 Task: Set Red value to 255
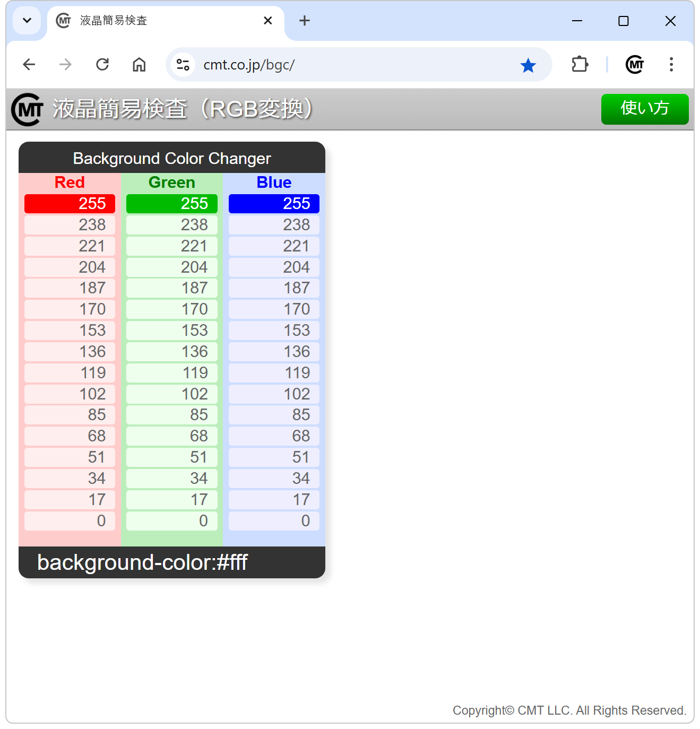(x=70, y=204)
